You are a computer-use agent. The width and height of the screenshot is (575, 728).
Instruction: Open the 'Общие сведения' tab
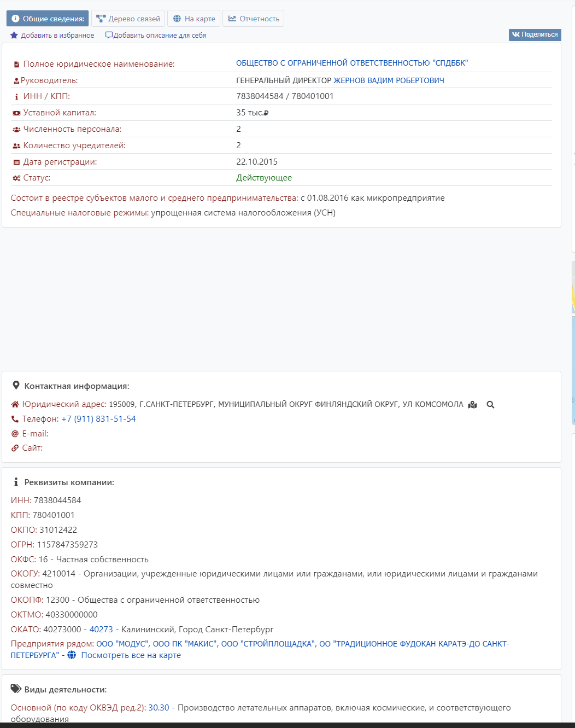point(48,19)
